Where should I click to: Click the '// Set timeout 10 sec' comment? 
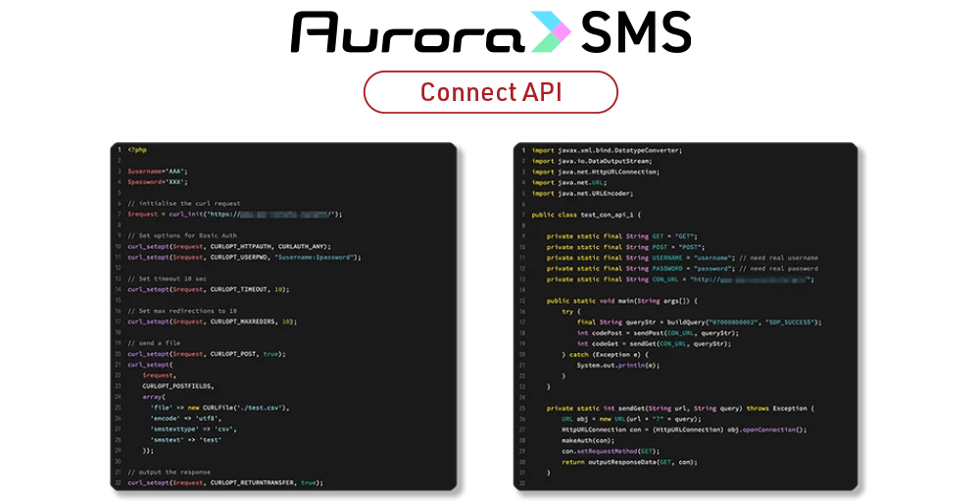[167, 278]
